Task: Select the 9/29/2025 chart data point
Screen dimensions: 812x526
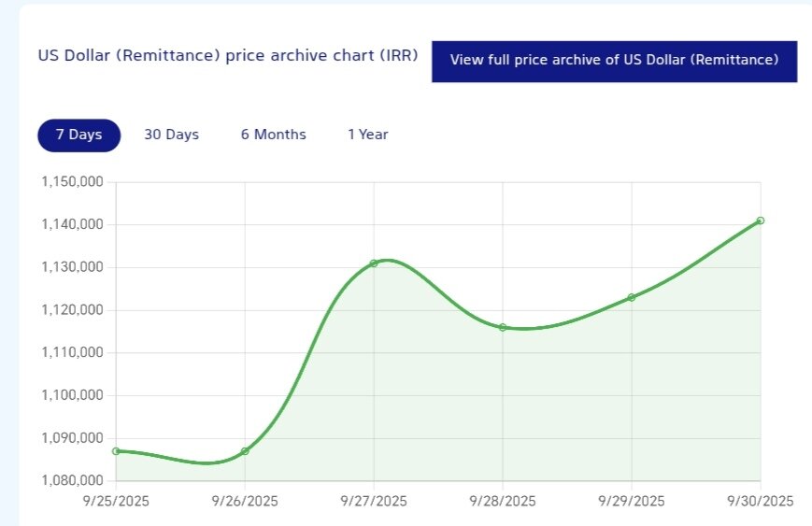Action: point(632,297)
